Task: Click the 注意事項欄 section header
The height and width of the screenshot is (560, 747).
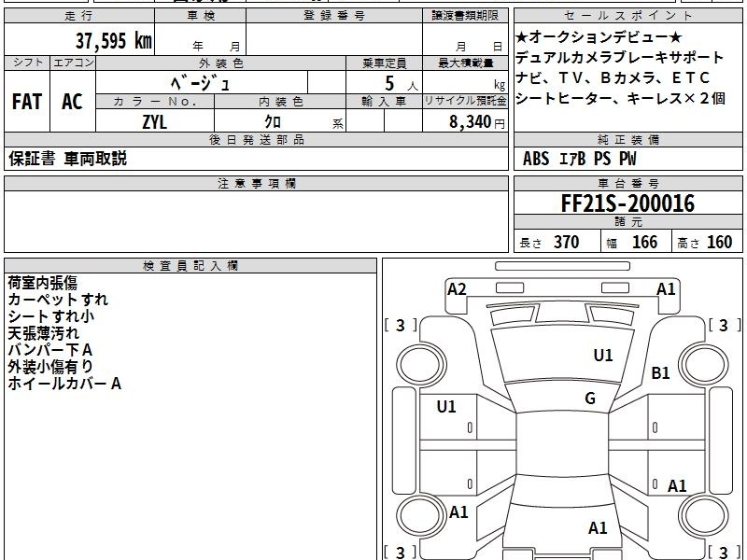Action: (x=257, y=183)
